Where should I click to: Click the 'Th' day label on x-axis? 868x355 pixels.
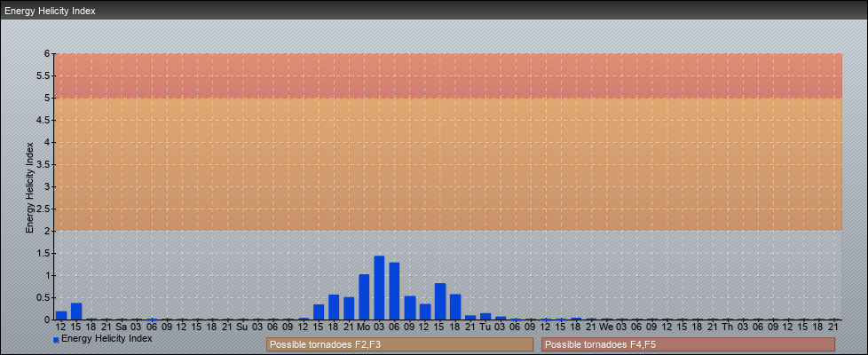[x=727, y=327]
